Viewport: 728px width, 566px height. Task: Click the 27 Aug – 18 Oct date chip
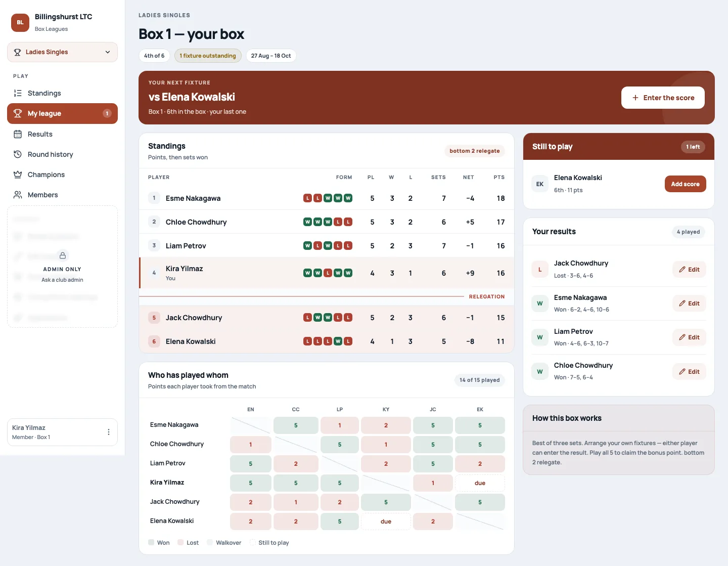(271, 56)
